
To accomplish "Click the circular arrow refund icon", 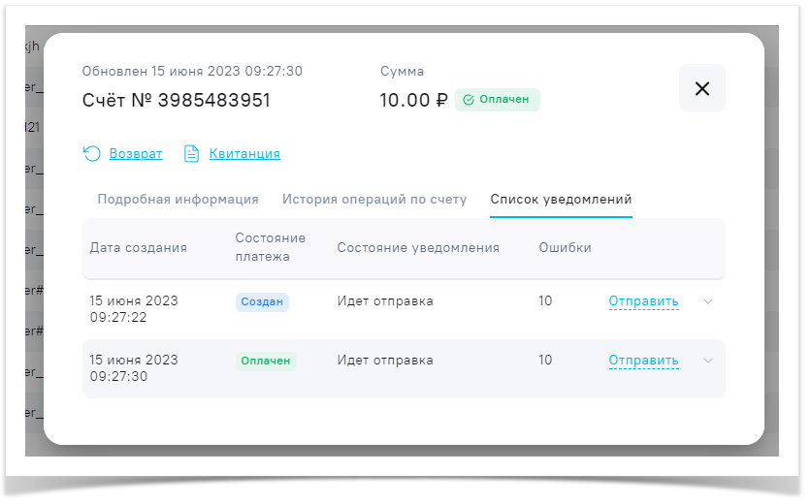I will pyautogui.click(x=91, y=153).
